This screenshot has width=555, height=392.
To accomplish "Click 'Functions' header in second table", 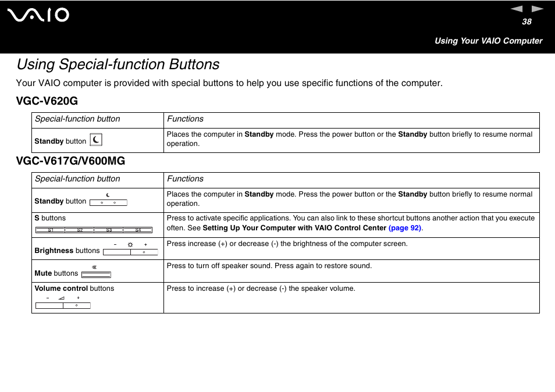I will click(x=185, y=179).
